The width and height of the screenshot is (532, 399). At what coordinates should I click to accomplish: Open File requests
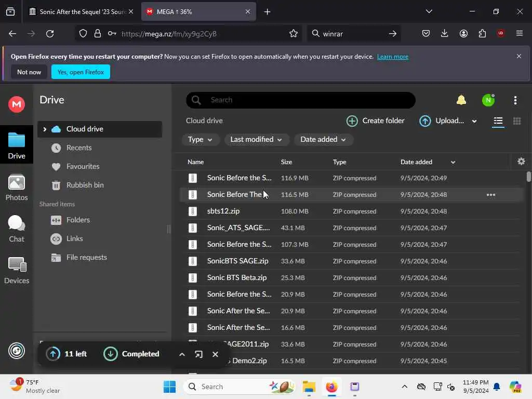(x=87, y=258)
